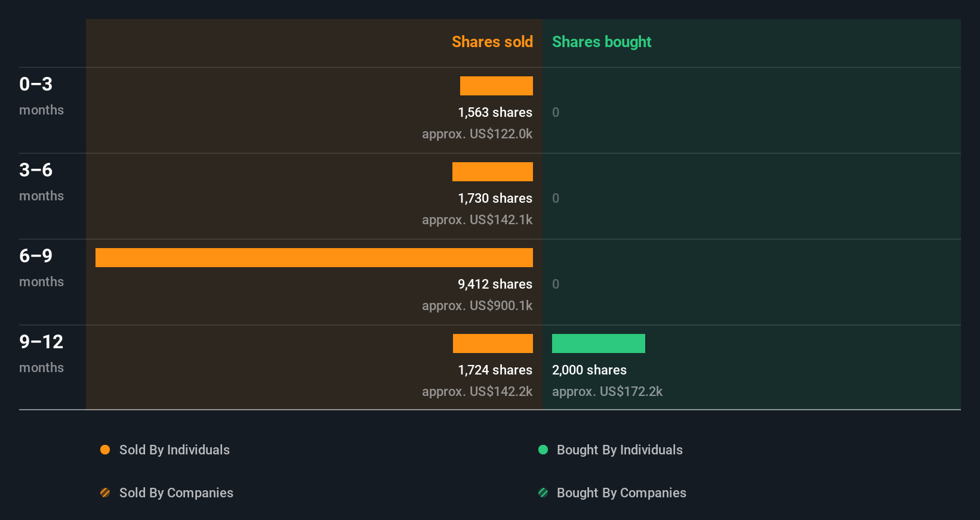Screen dimensions: 980x520
Task: Click the green 2,000 shares bought bar
Action: (599, 343)
